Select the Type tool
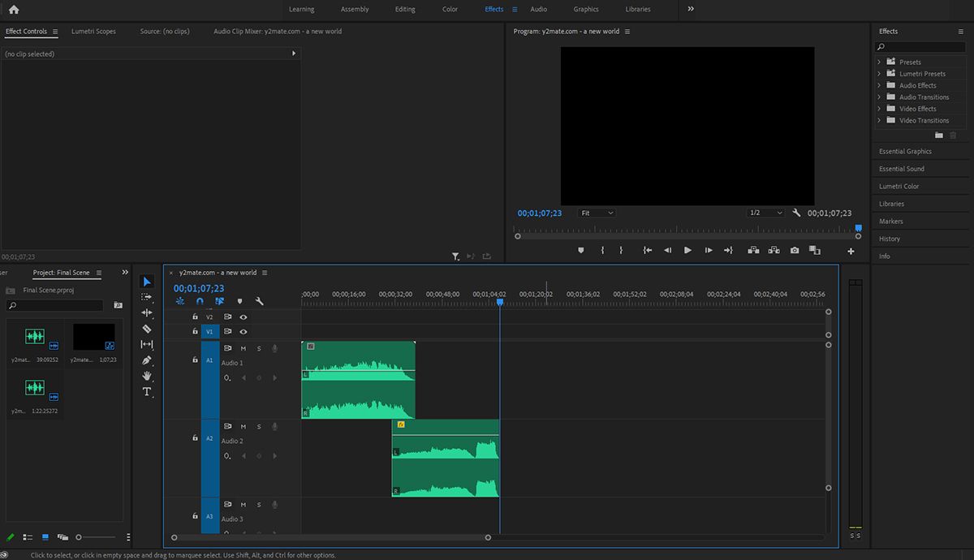This screenshot has height=560, width=974. click(x=147, y=392)
